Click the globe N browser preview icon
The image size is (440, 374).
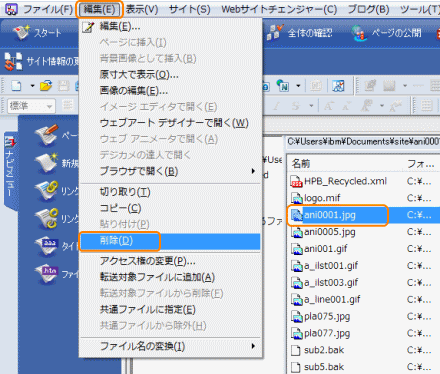(283, 86)
